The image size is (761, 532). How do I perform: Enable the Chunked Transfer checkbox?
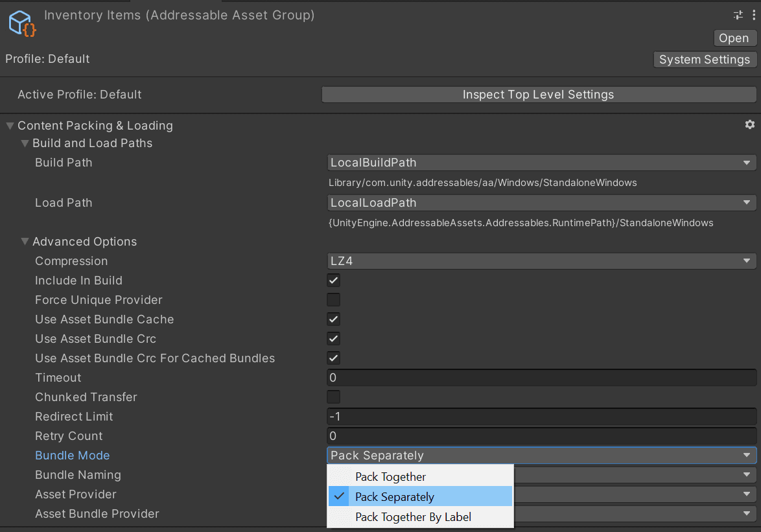[333, 397]
